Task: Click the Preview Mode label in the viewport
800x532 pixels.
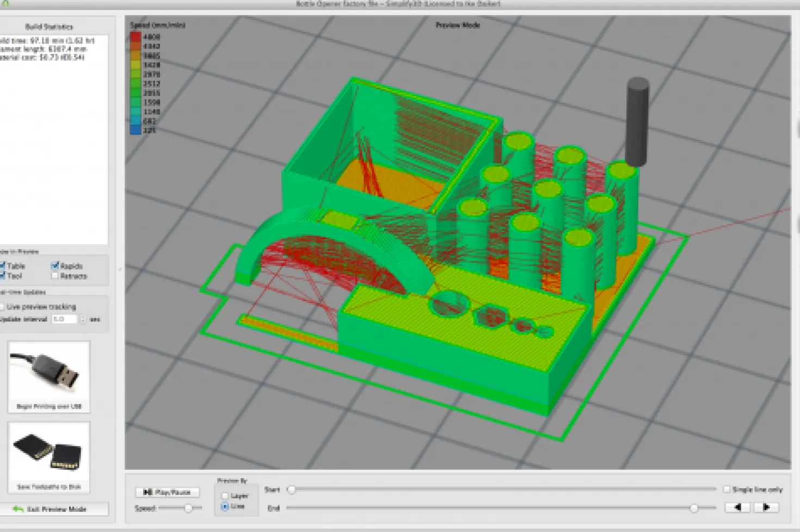Action: click(458, 25)
